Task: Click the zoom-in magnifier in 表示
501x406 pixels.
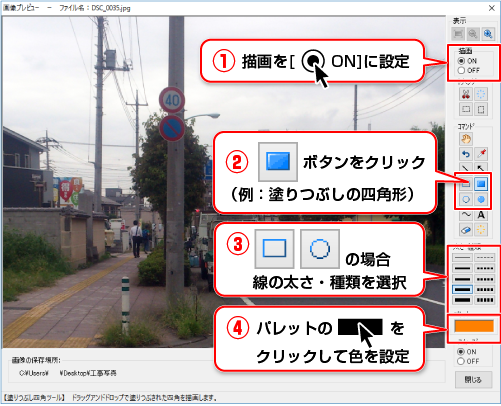Action: [x=488, y=34]
